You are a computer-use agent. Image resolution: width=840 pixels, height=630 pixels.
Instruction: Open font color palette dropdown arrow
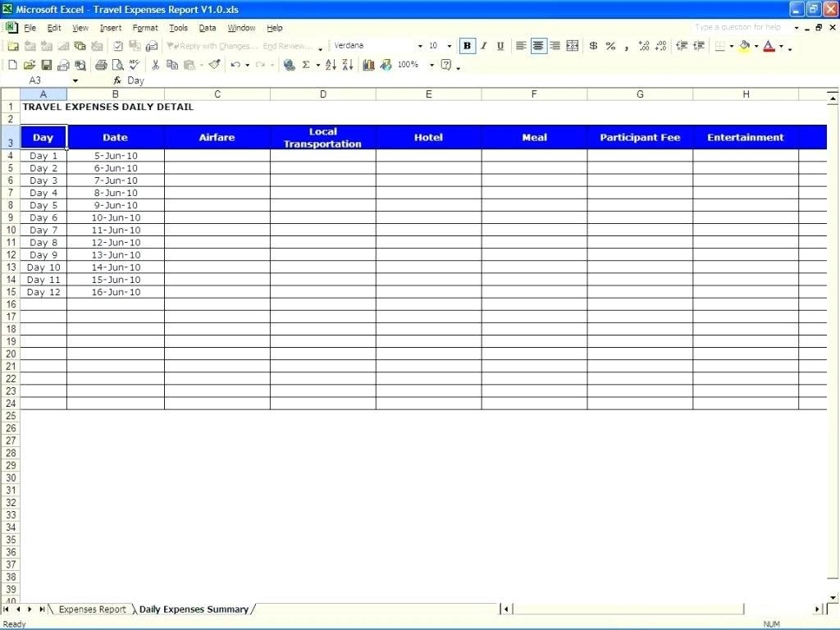pyautogui.click(x=781, y=46)
